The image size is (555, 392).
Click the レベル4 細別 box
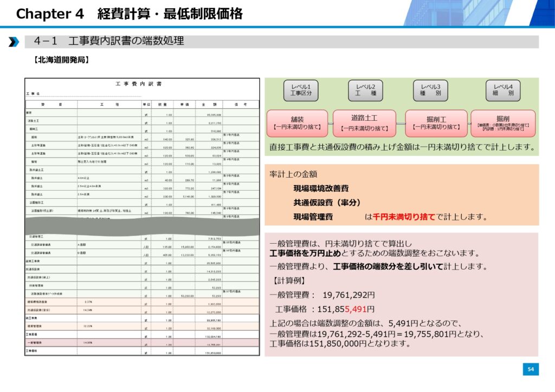pyautogui.click(x=503, y=90)
